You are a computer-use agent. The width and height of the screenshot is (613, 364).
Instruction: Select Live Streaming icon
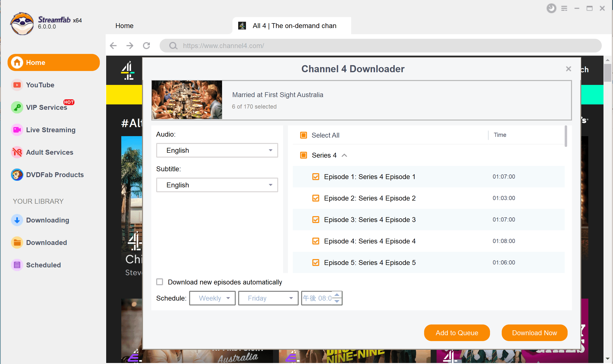pyautogui.click(x=16, y=130)
